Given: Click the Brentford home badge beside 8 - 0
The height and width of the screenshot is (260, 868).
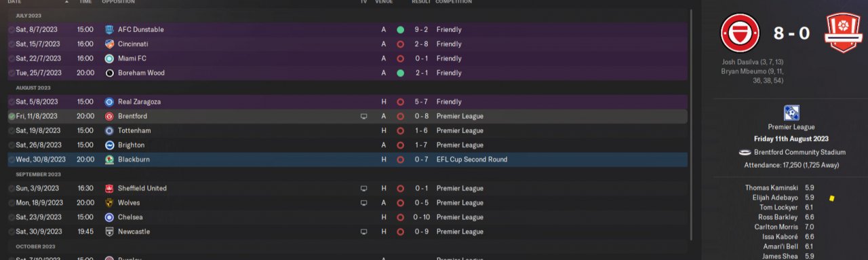Looking at the screenshot, I should pyautogui.click(x=740, y=33).
